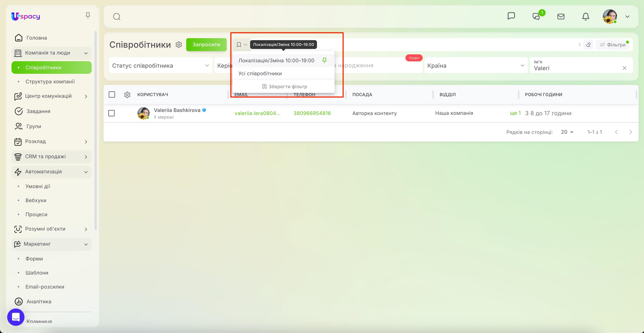Click the user profile avatar in header
The width and height of the screenshot is (644, 333).
610,17
